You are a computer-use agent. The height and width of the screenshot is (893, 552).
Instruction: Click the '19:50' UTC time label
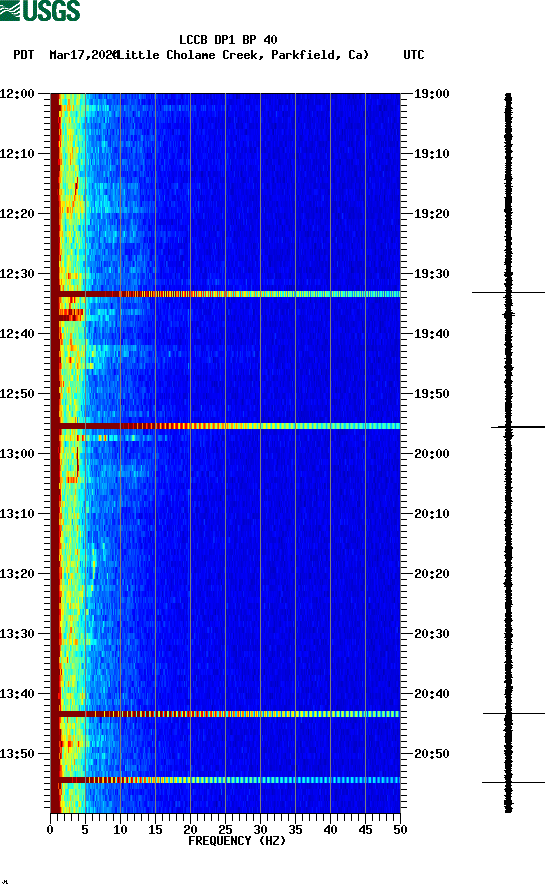(x=431, y=394)
